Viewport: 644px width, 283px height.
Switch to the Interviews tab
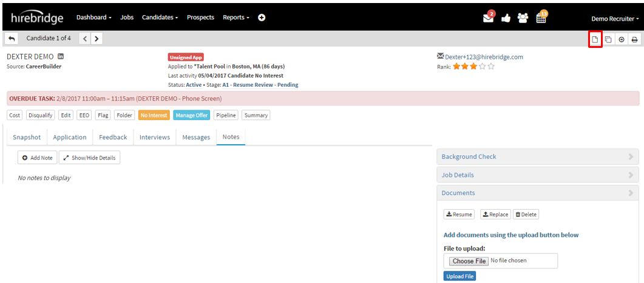[155, 138]
